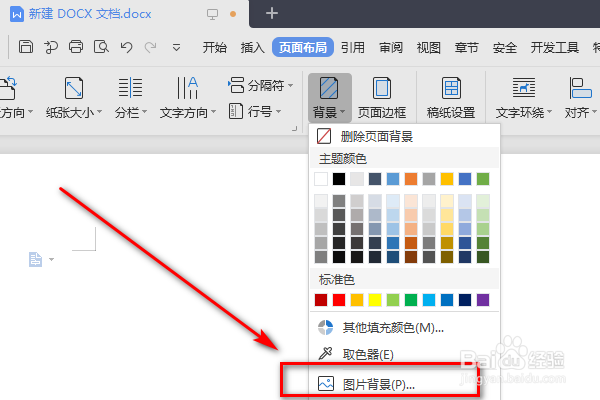Pick standard purple color swatch
The image size is (600, 400).
[483, 300]
